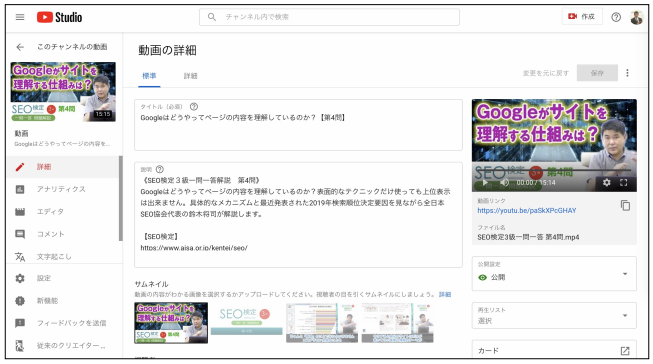This screenshot has width=653, height=364.
Task: Select 詳細 pencil item in sidebar
Action: click(63, 167)
